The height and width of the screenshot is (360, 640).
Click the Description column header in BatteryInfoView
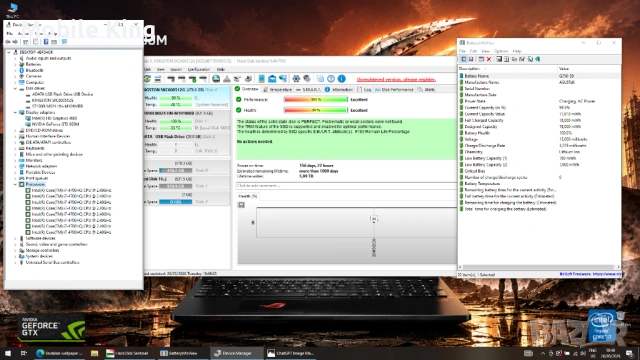coord(507,69)
